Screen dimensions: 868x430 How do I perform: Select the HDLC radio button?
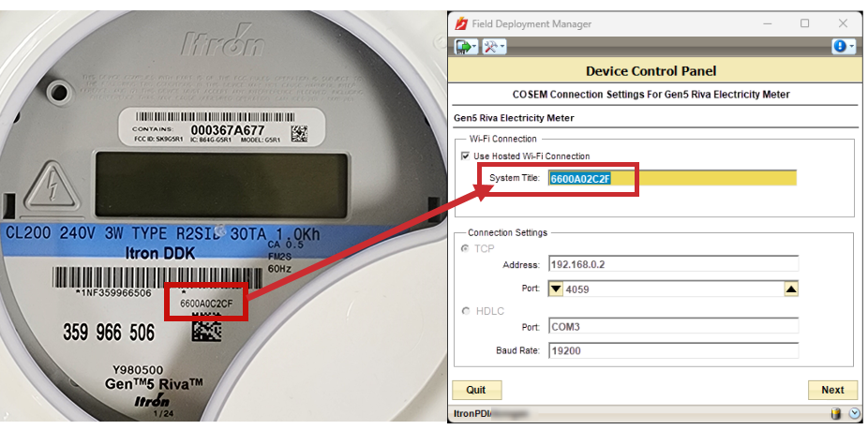[x=465, y=311]
